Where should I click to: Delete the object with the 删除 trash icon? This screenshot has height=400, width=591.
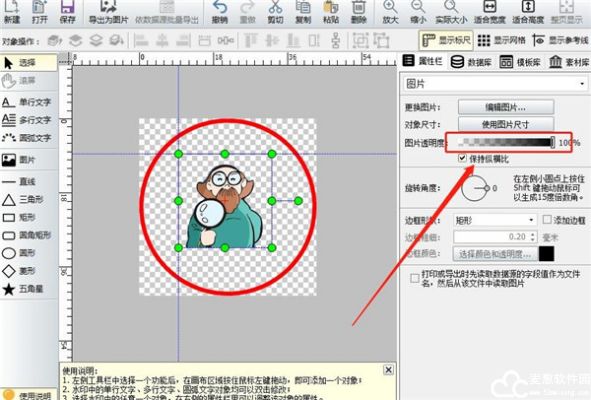tap(358, 12)
